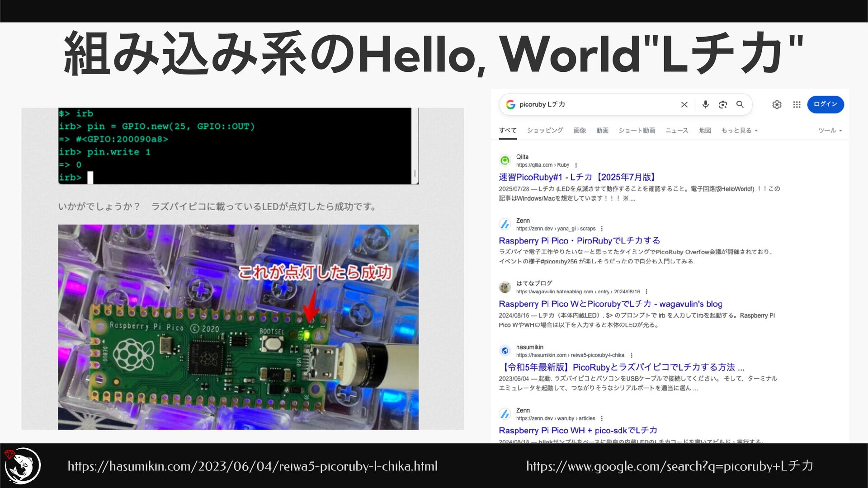
Task: Open Google settings gear icon
Action: click(777, 104)
